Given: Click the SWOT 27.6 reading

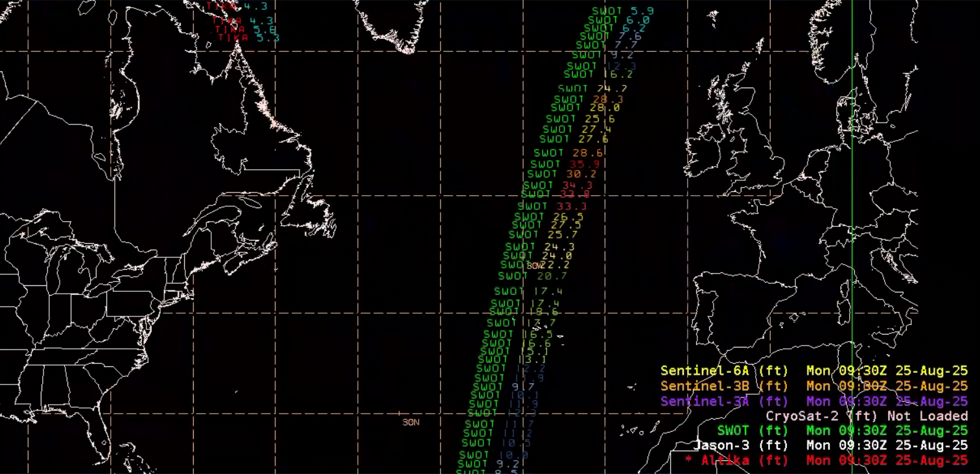Looking at the screenshot, I should (574, 139).
